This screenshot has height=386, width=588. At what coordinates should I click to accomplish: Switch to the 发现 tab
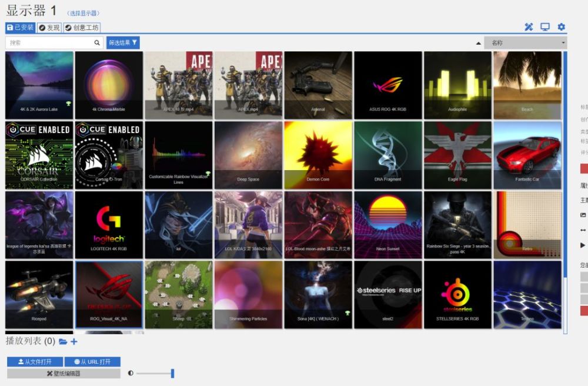coord(49,28)
